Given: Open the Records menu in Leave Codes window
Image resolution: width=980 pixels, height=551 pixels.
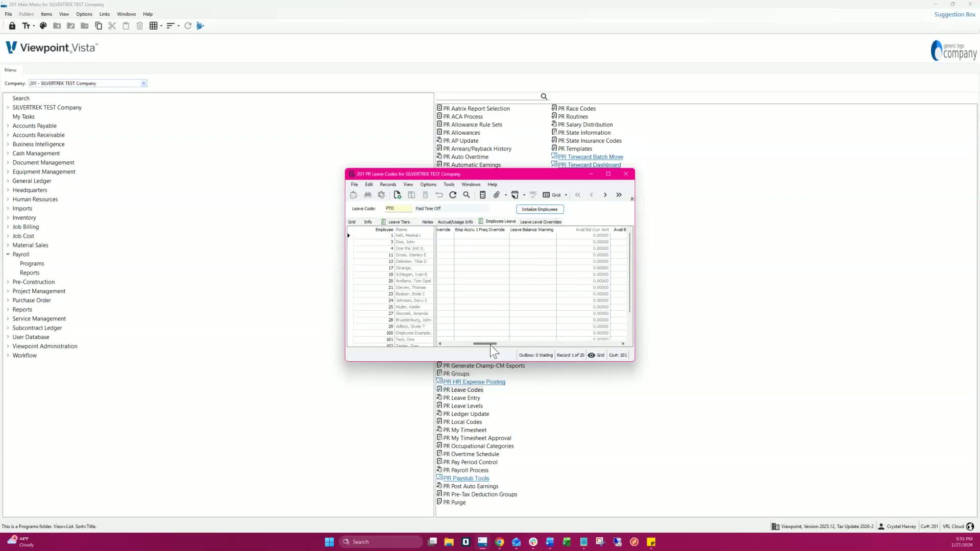Looking at the screenshot, I should pos(387,184).
